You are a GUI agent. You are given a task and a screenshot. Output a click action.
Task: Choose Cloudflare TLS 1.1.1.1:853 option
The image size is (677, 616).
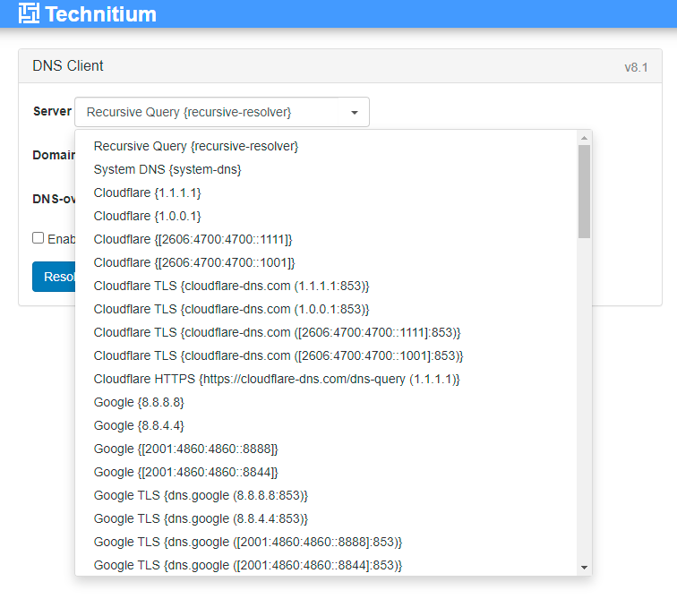tap(231, 286)
